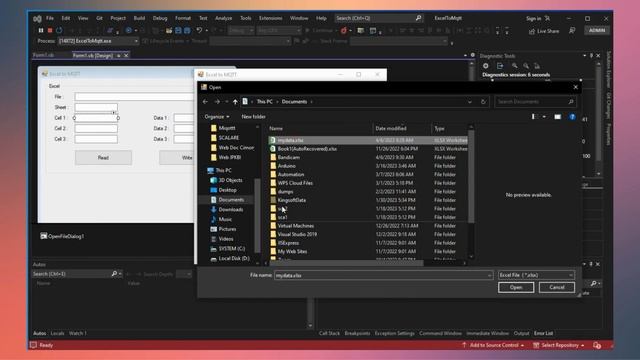This screenshot has height=360, width=640.
Task: Click the search icon in Search Documents box
Action: point(571,102)
